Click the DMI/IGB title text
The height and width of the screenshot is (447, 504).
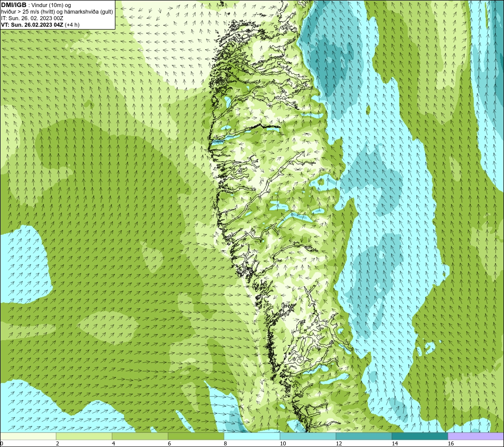pyautogui.click(x=14, y=5)
